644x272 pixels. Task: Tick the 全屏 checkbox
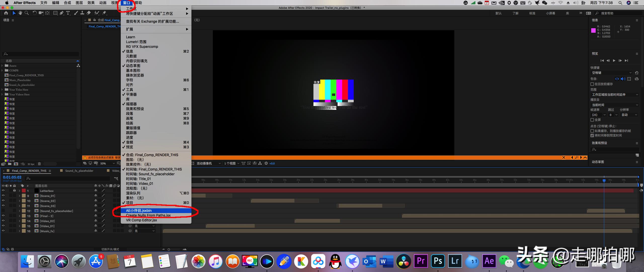click(592, 120)
